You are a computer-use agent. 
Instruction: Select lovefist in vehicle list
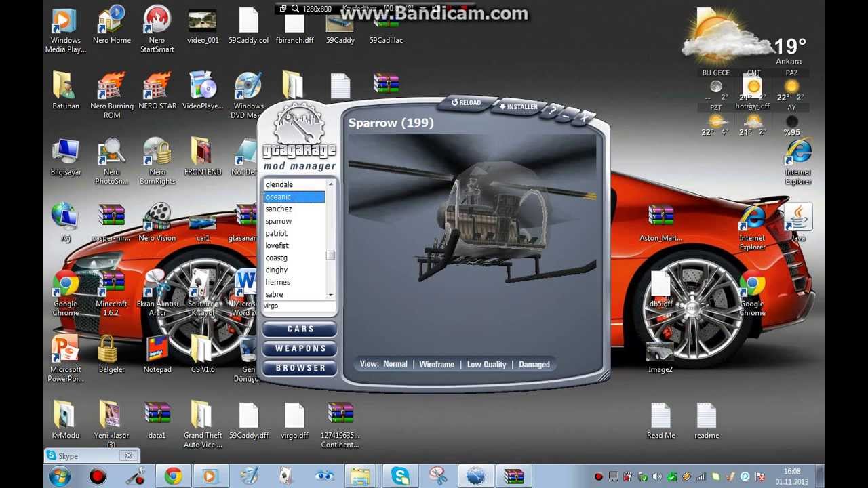(294, 245)
